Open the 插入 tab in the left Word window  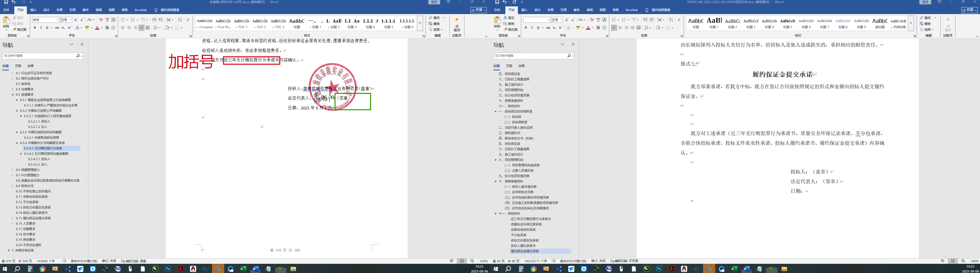tap(34, 10)
